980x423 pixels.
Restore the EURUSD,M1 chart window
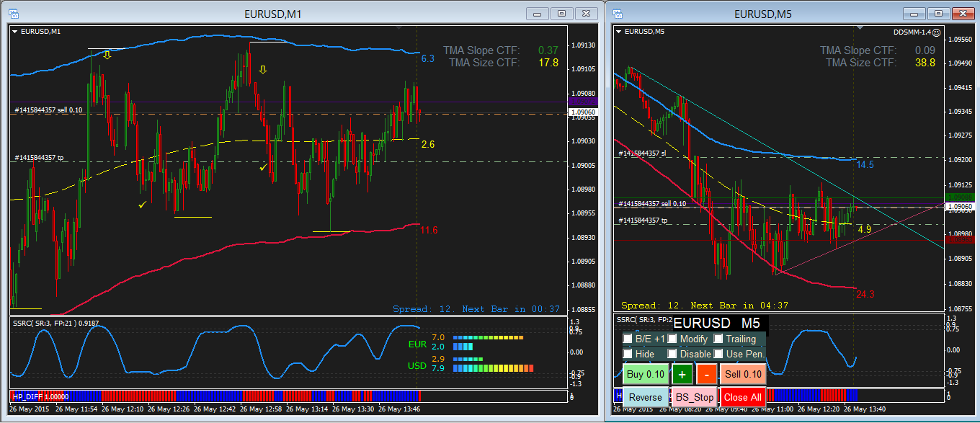coord(563,13)
